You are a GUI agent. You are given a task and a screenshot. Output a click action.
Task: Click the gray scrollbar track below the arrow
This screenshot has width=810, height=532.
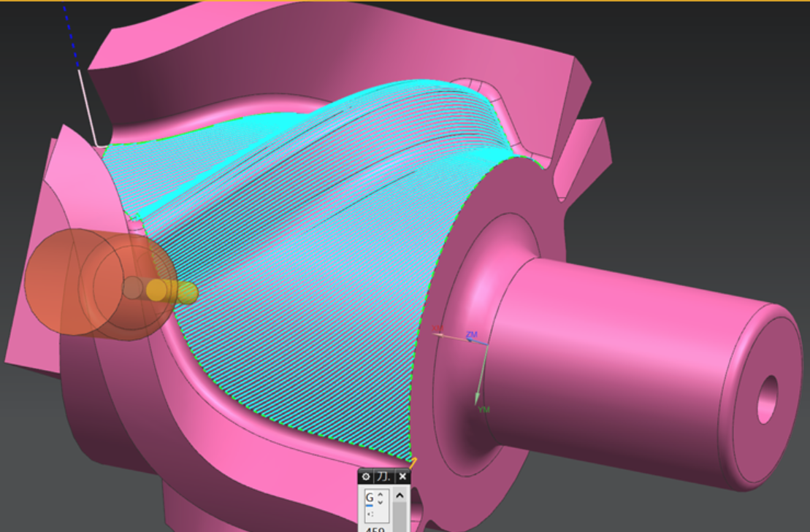click(400, 518)
